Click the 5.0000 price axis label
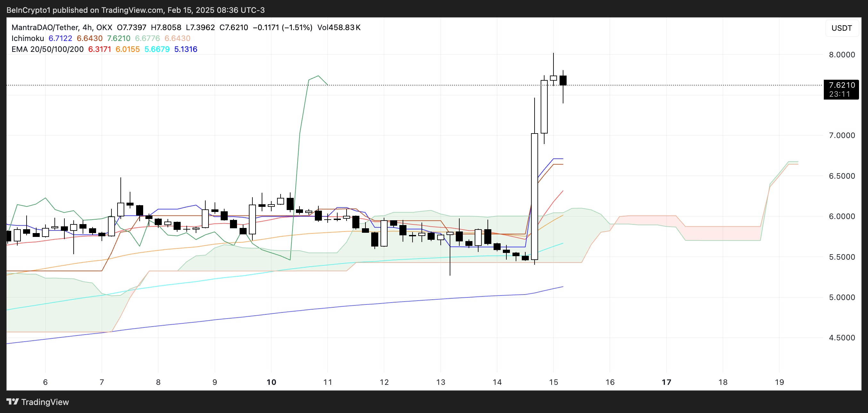 coord(841,297)
